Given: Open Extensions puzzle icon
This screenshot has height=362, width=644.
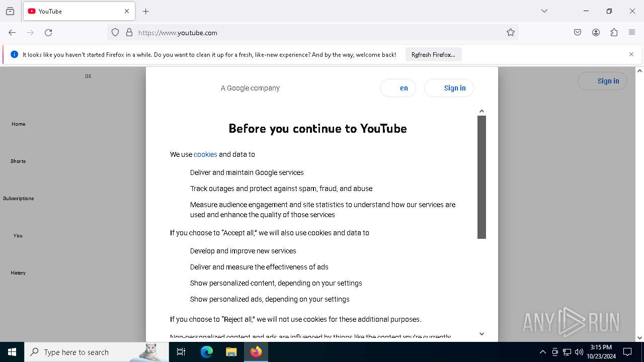Looking at the screenshot, I should click(614, 33).
